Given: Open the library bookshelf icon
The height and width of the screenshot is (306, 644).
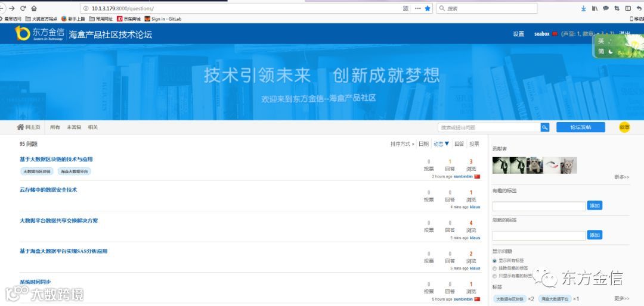Looking at the screenshot, I should tap(595, 8).
